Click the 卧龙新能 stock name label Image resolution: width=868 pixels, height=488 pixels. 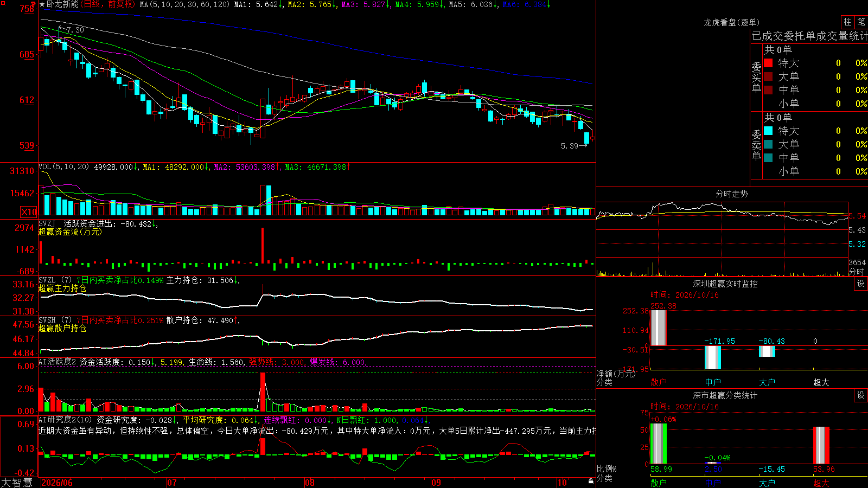pyautogui.click(x=62, y=4)
